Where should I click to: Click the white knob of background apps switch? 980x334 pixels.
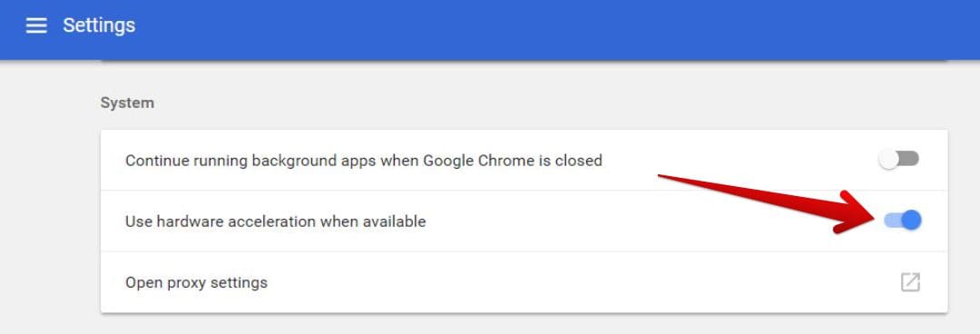pos(888,160)
